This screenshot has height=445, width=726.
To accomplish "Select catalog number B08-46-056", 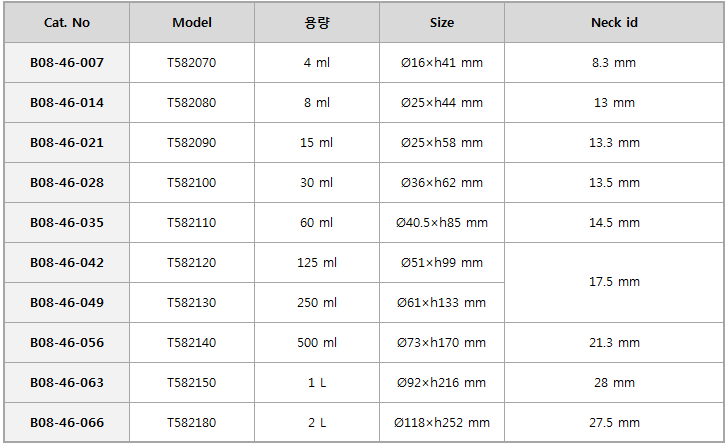I will (67, 343).
